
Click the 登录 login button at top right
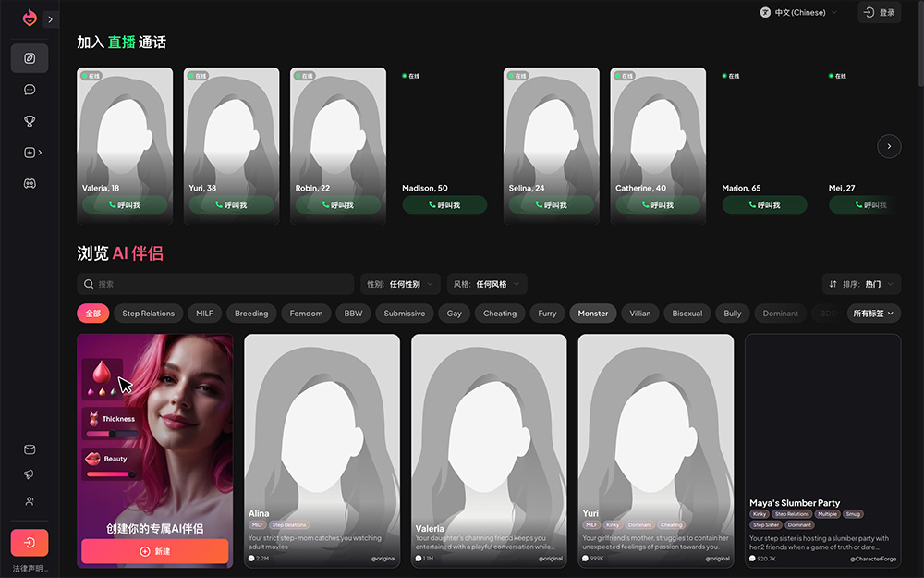click(880, 12)
